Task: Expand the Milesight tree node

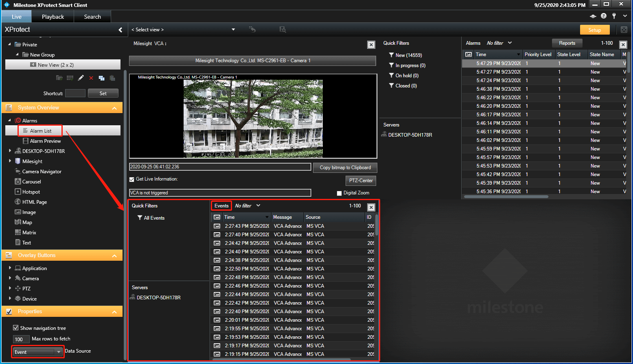Action: click(x=10, y=161)
